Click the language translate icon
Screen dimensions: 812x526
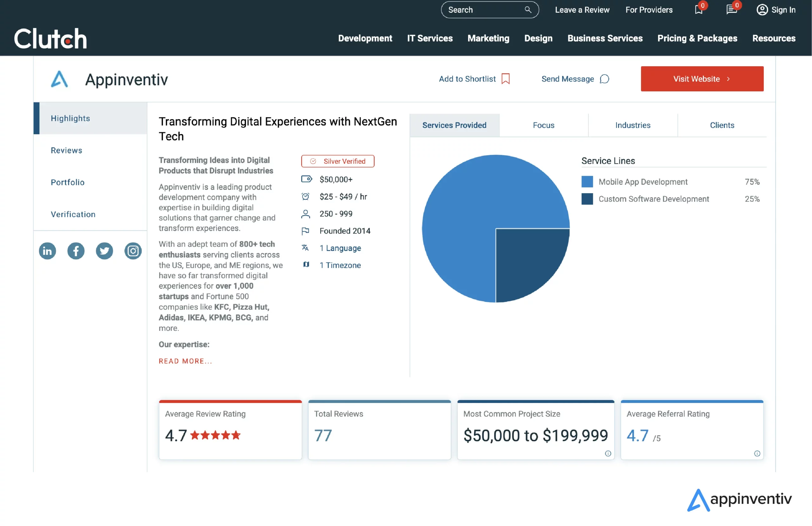[x=305, y=248]
